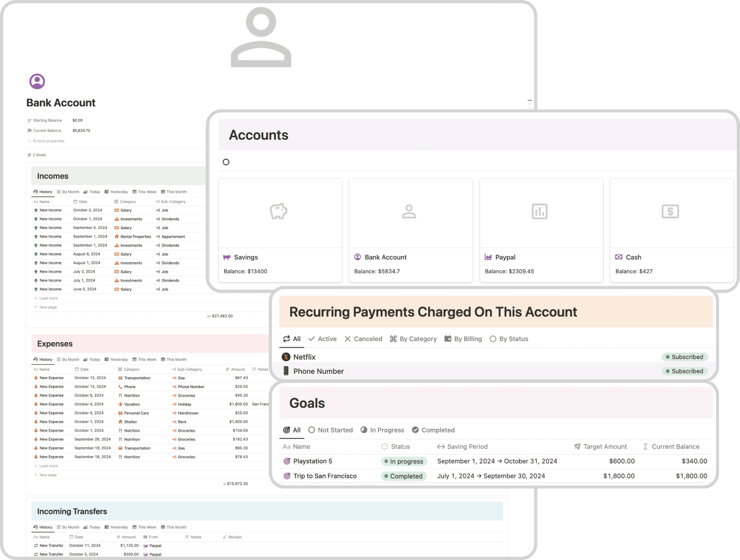Click Load more under the Incomes table

(x=48, y=298)
